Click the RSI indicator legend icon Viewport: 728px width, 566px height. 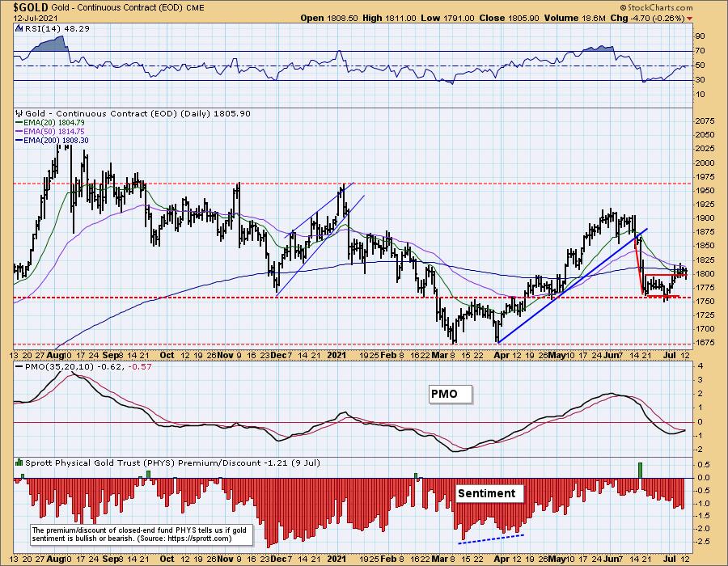click(x=19, y=28)
